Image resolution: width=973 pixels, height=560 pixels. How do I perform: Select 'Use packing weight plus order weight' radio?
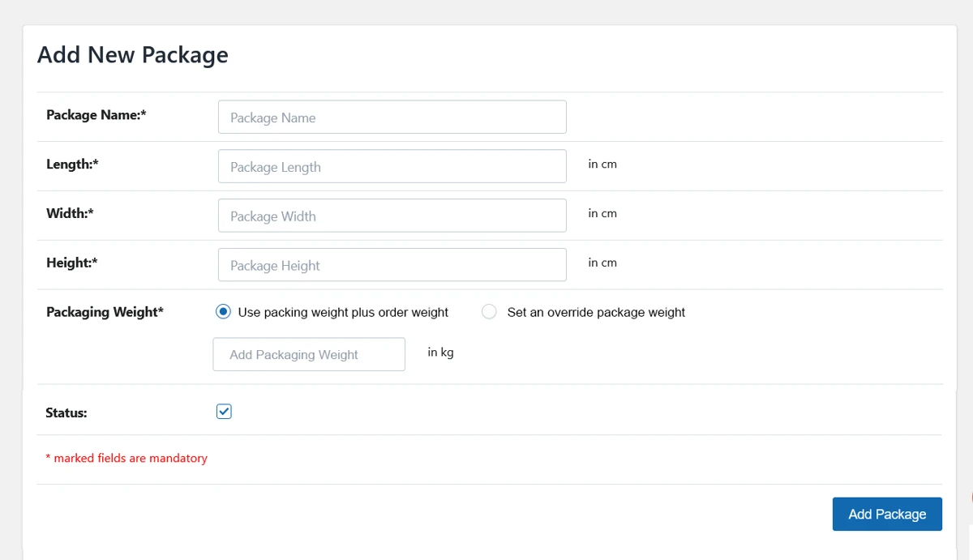[224, 312]
